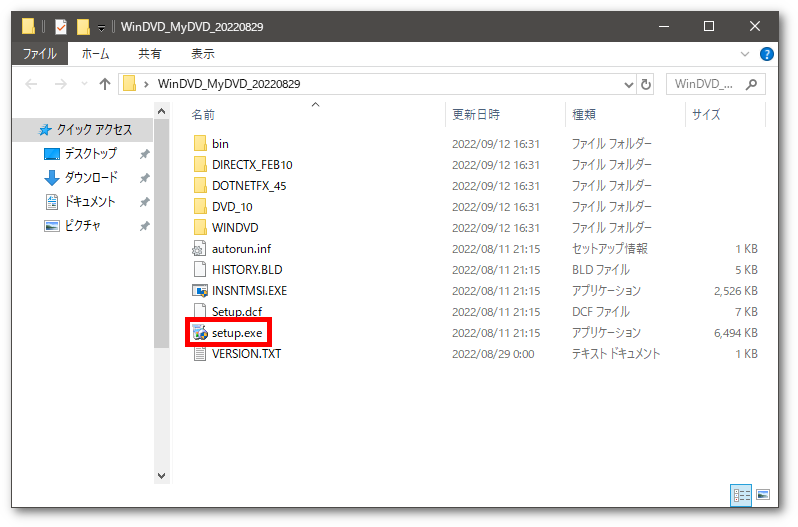Click WinDVD_MyDVD_20220829 in the address bar
798x527 pixels.
point(229,84)
